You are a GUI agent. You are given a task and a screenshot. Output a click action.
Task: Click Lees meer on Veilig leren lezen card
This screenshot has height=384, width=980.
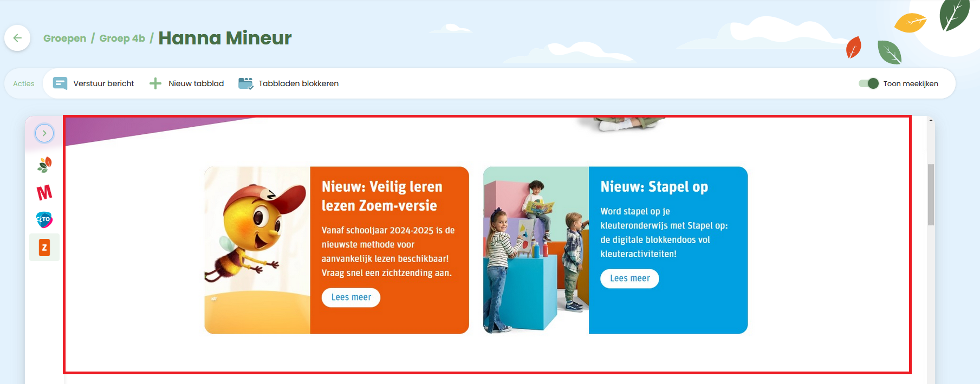tap(351, 297)
